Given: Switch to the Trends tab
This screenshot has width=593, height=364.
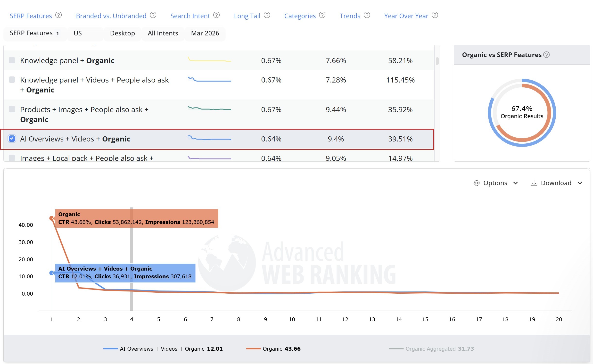Looking at the screenshot, I should (350, 16).
